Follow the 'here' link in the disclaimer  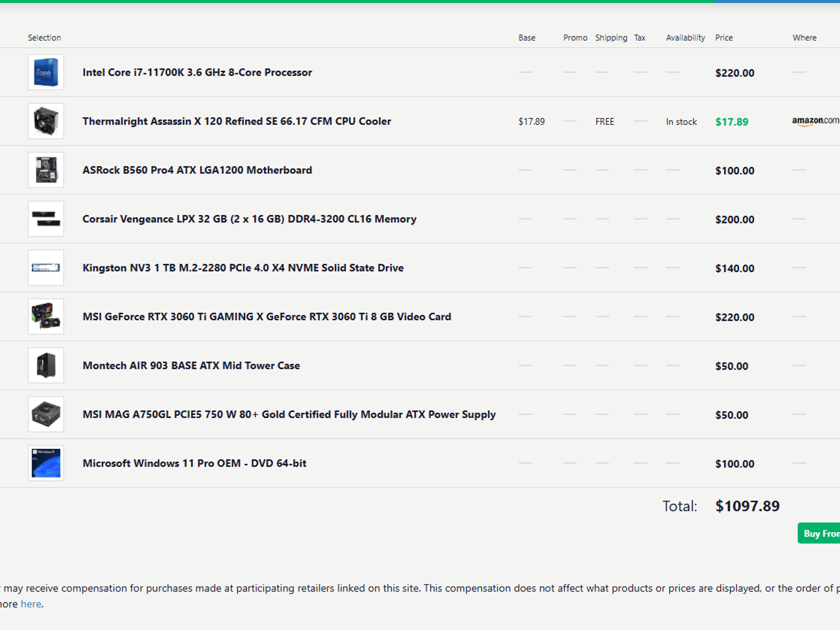pyautogui.click(x=31, y=604)
